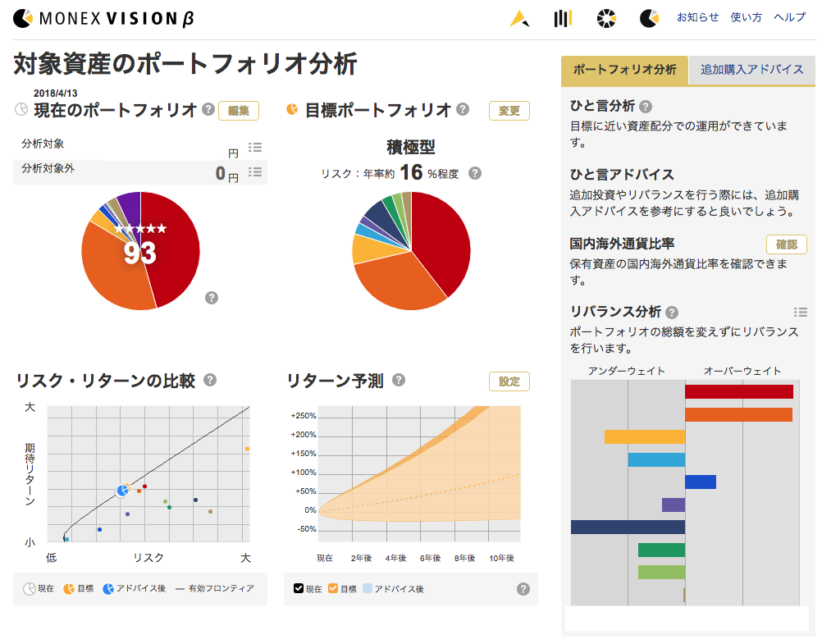Open the help icon beside リスク・リターンの比較
The height and width of the screenshot is (644, 822).
click(x=211, y=380)
